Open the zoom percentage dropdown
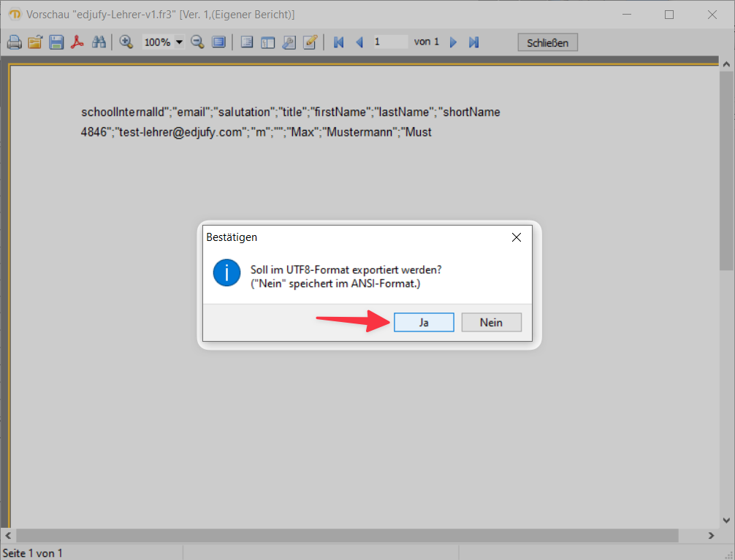The width and height of the screenshot is (735, 560). [178, 42]
